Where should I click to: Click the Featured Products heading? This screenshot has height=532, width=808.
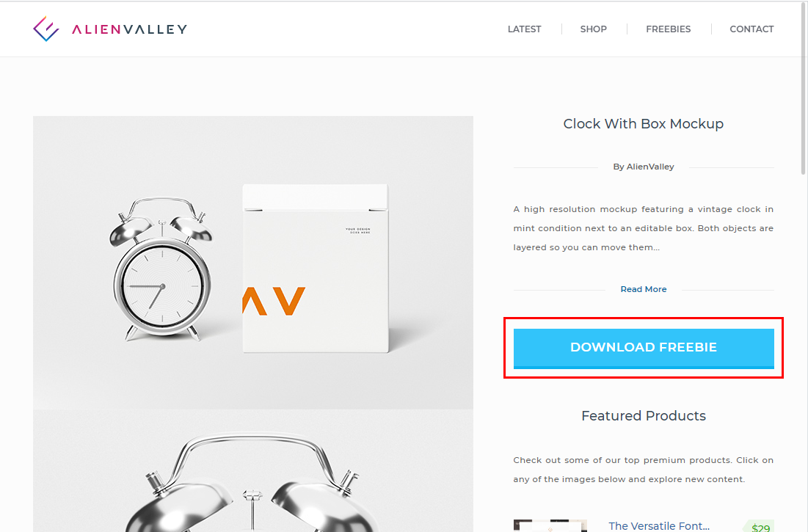[643, 415]
